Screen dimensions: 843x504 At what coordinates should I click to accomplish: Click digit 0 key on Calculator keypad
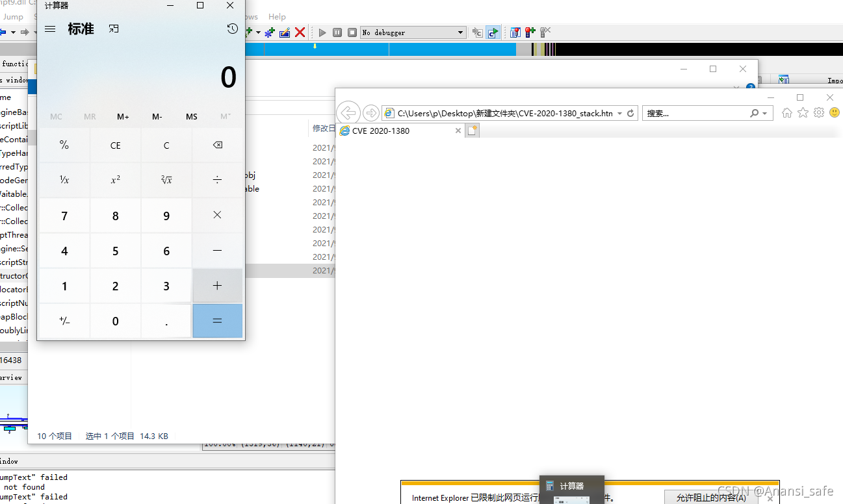point(116,321)
